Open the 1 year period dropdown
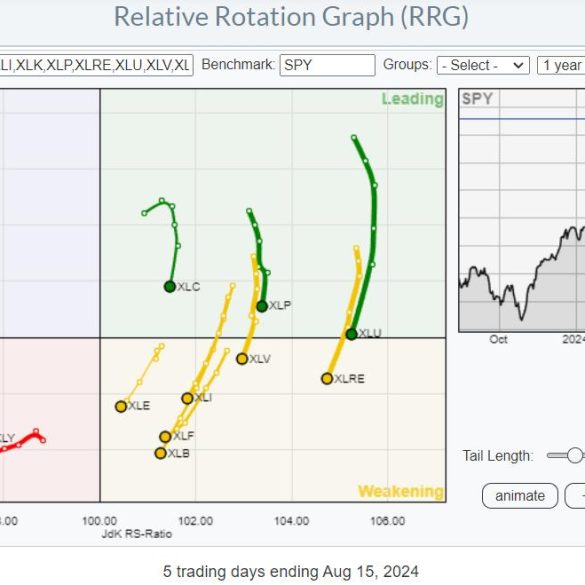The image size is (585, 585). click(561, 65)
